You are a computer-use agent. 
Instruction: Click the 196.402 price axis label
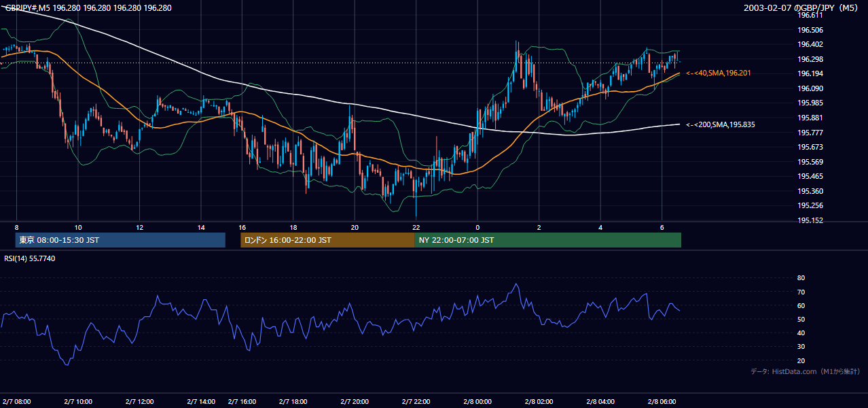coord(810,44)
